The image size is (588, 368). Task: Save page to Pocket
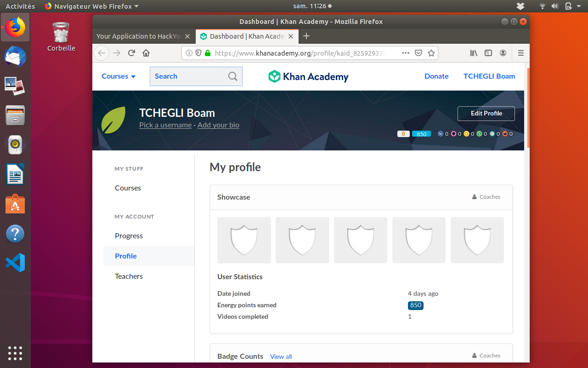[418, 53]
